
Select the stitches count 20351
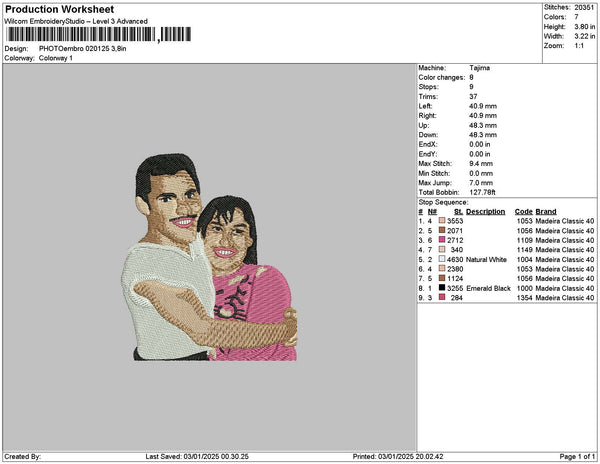click(584, 7)
